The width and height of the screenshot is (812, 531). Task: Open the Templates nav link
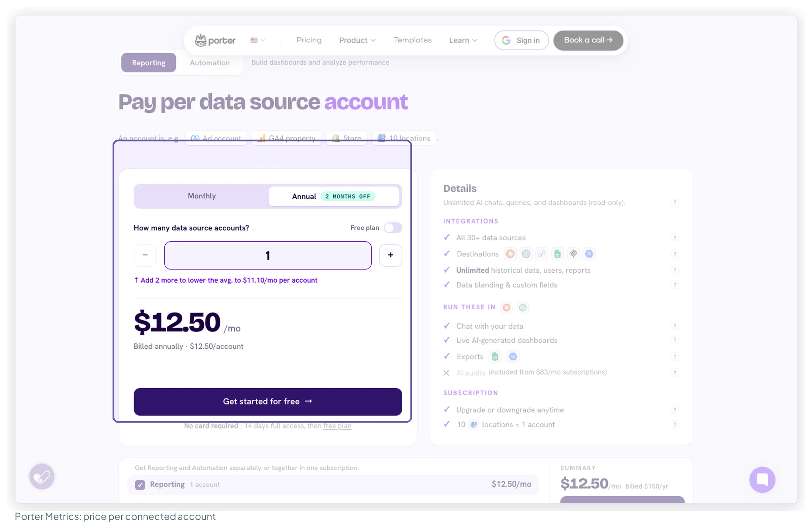click(412, 40)
